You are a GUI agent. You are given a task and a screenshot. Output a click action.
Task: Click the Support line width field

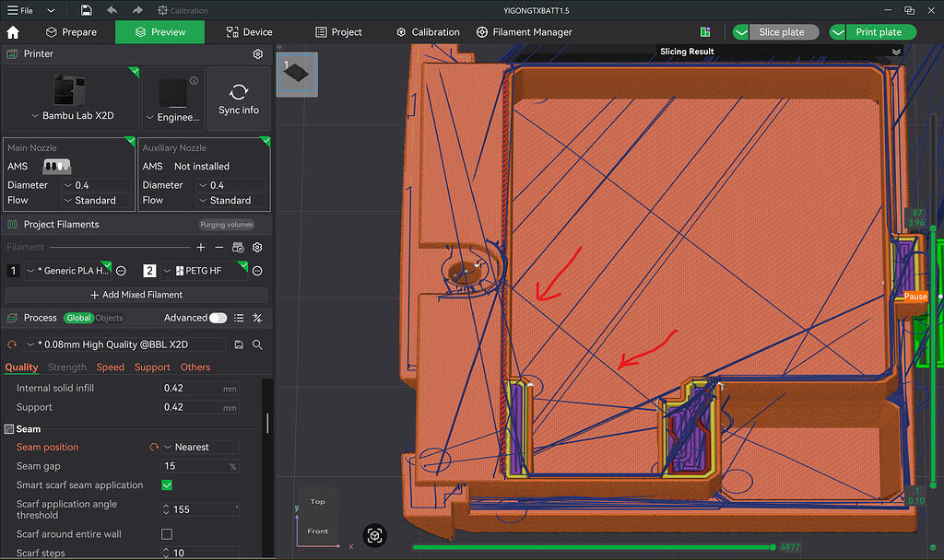200,407
